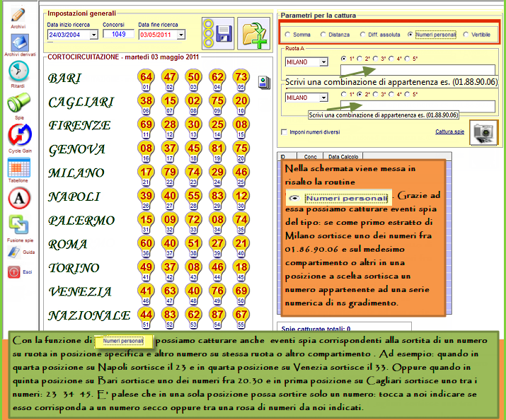The image size is (506, 420).
Task: Open the Ritardi clock icon
Action: click(18, 71)
